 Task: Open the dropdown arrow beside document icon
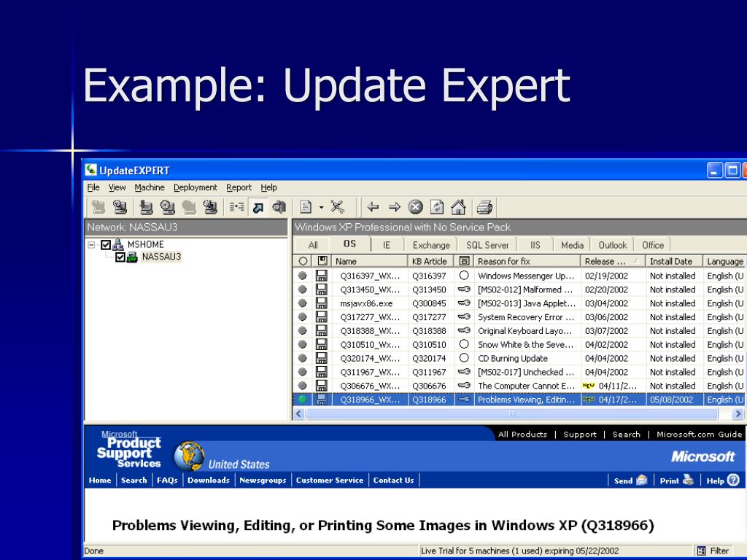click(x=321, y=208)
